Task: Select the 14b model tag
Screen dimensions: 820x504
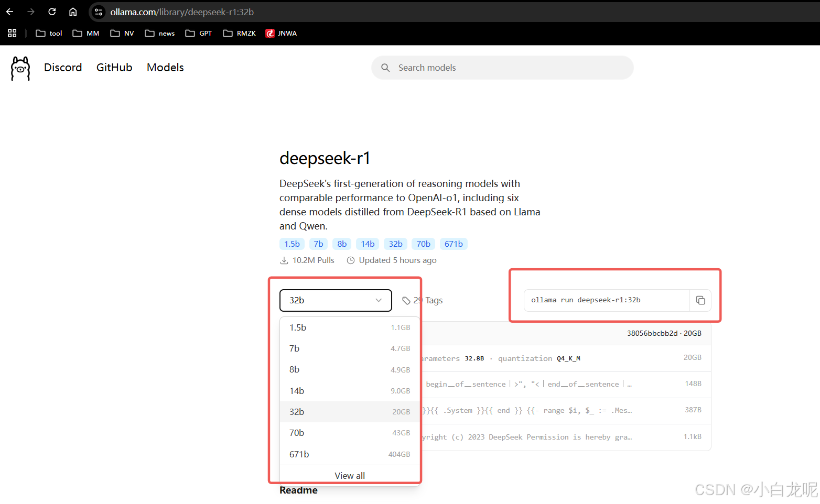Action: (x=368, y=244)
